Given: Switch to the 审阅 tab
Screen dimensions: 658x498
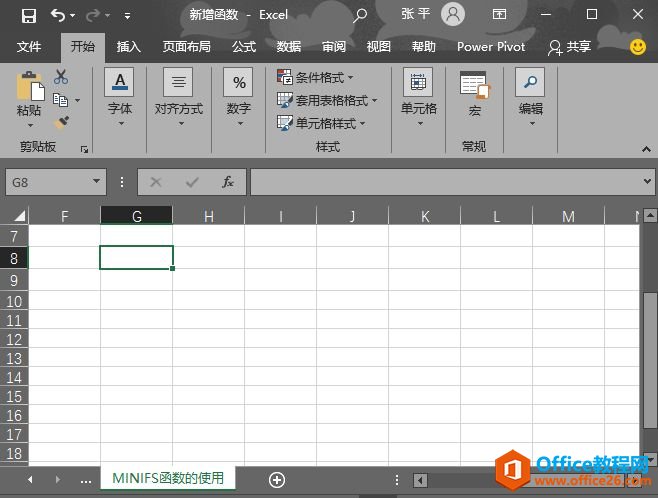Looking at the screenshot, I should click(334, 46).
